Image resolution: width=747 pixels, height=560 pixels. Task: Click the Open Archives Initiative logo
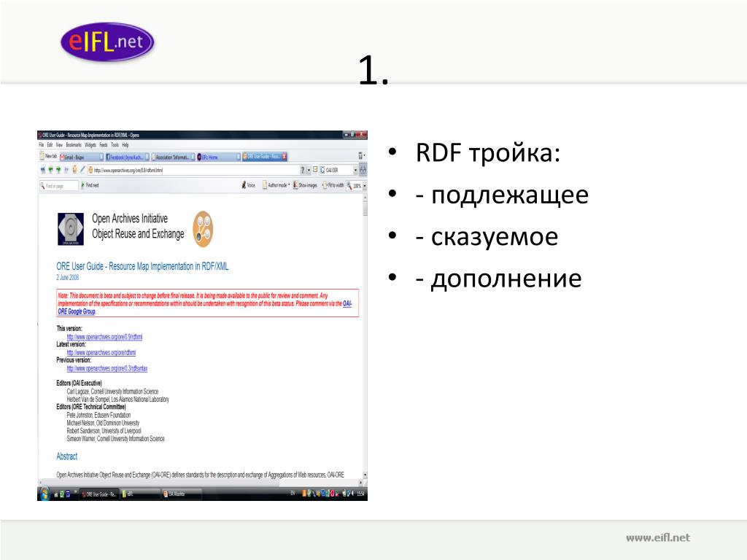[71, 229]
